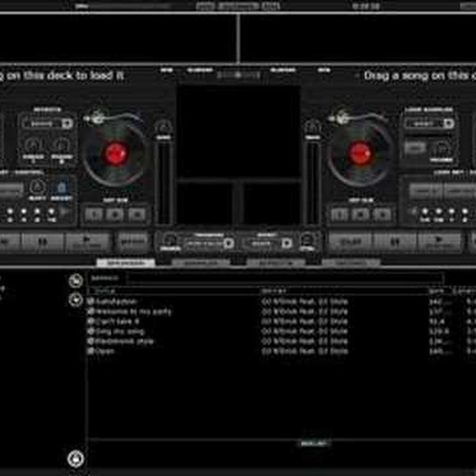Click the left deck turntable platter

coord(115,154)
